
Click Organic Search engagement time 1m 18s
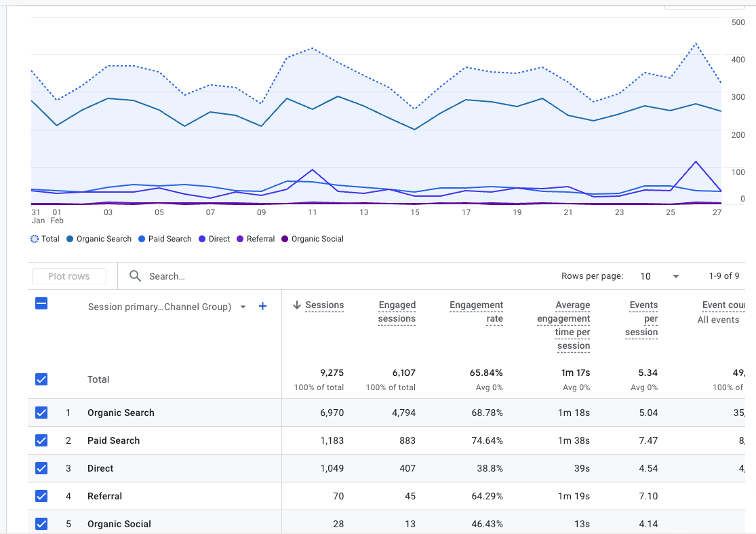tap(574, 413)
